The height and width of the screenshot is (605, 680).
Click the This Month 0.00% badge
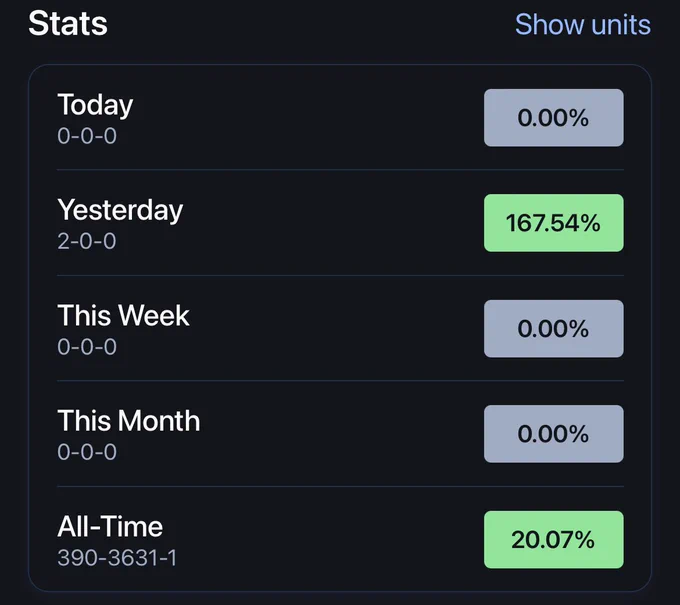(554, 434)
